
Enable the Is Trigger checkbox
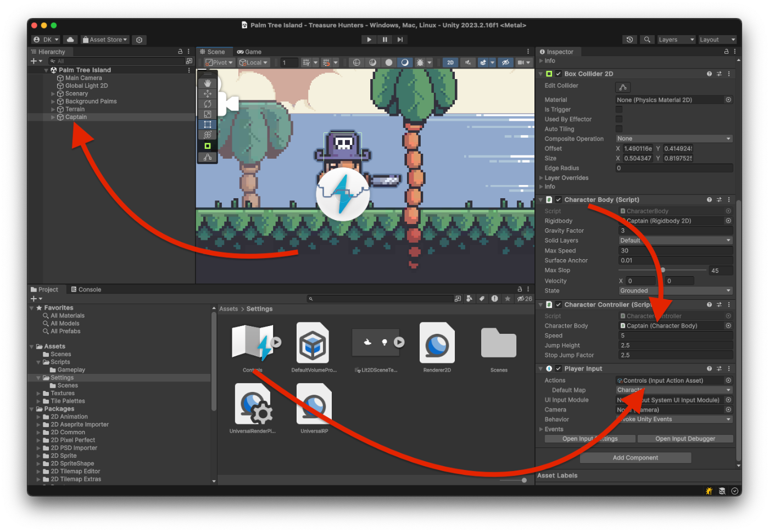coord(619,110)
